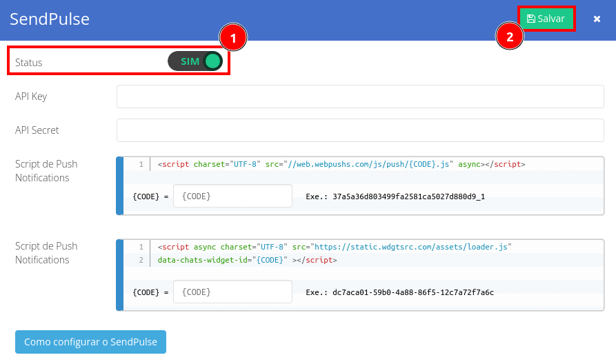
Task: Click the API Key label
Action: 31,97
